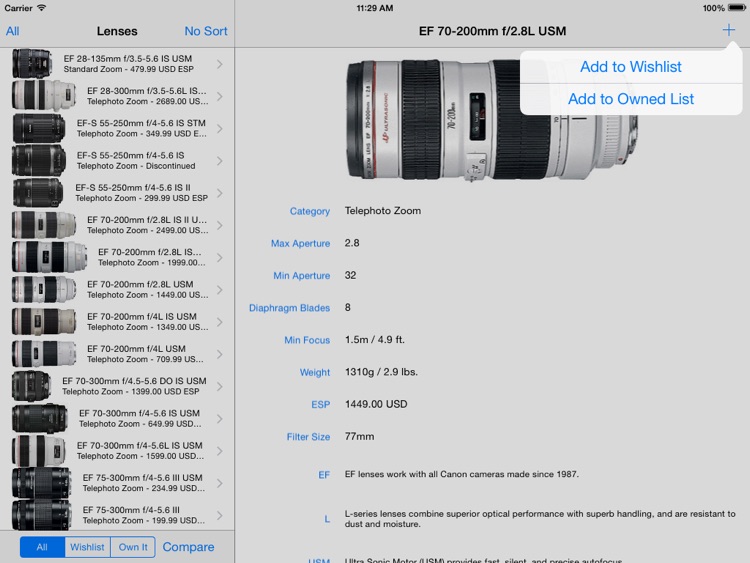The height and width of the screenshot is (563, 750).
Task: Tap the 11:29 AM clock
Action: 375,8
